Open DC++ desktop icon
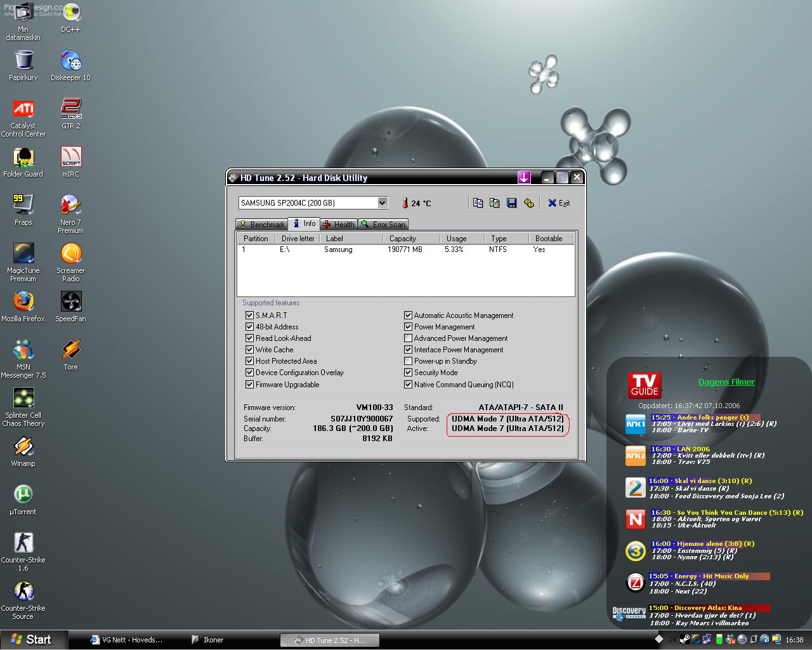Screen dimensions: 812x650 click(x=70, y=18)
